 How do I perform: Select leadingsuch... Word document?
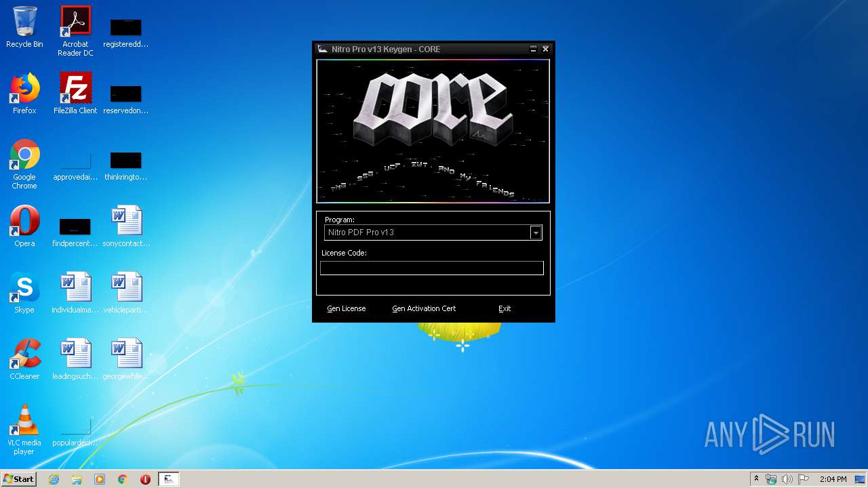point(75,359)
